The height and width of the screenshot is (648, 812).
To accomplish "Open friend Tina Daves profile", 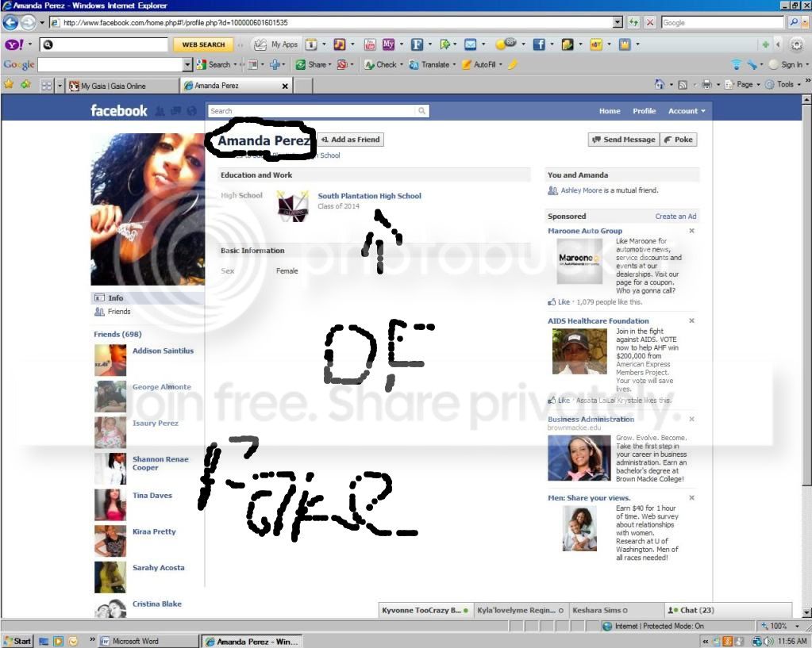I will [152, 495].
